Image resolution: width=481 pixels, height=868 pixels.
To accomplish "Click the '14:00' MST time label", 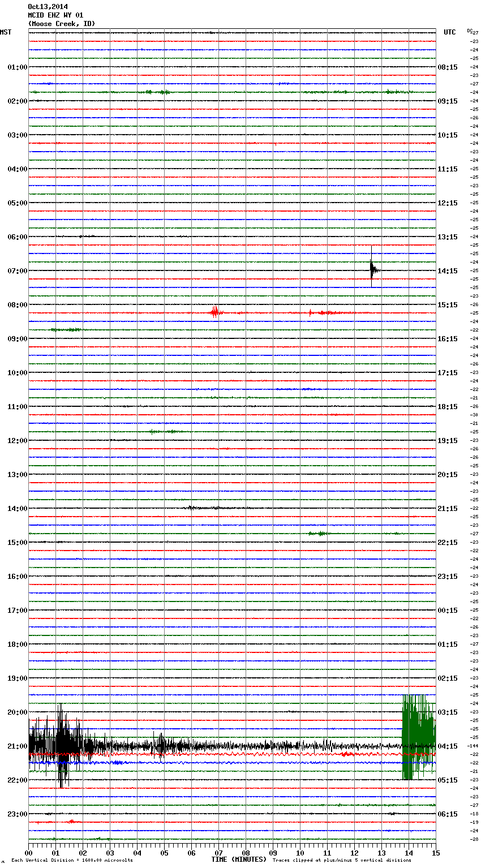I will coord(18,509).
